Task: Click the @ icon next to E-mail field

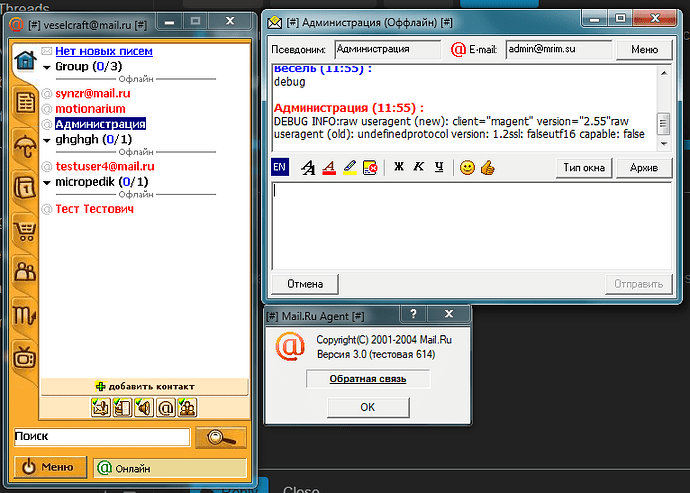Action: 458,49
